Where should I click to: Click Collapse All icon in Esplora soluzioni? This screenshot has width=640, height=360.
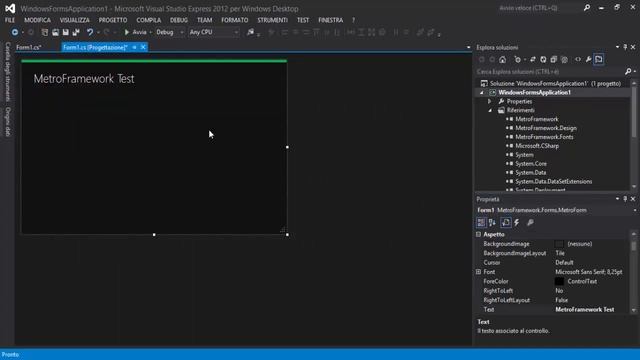(x=554, y=60)
